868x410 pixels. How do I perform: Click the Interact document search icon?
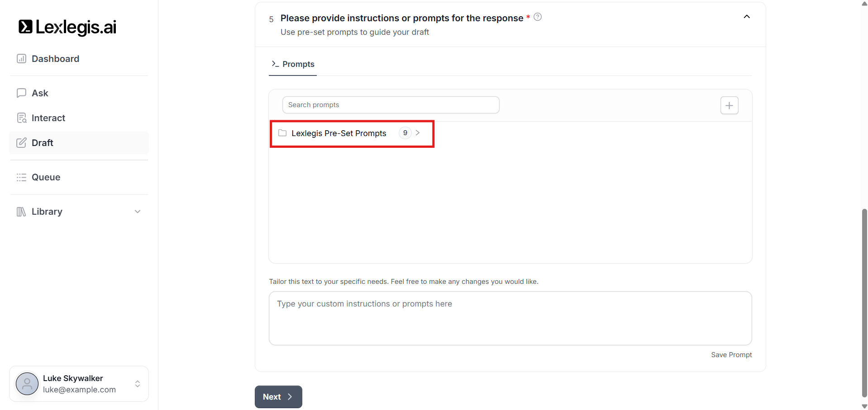(21, 118)
